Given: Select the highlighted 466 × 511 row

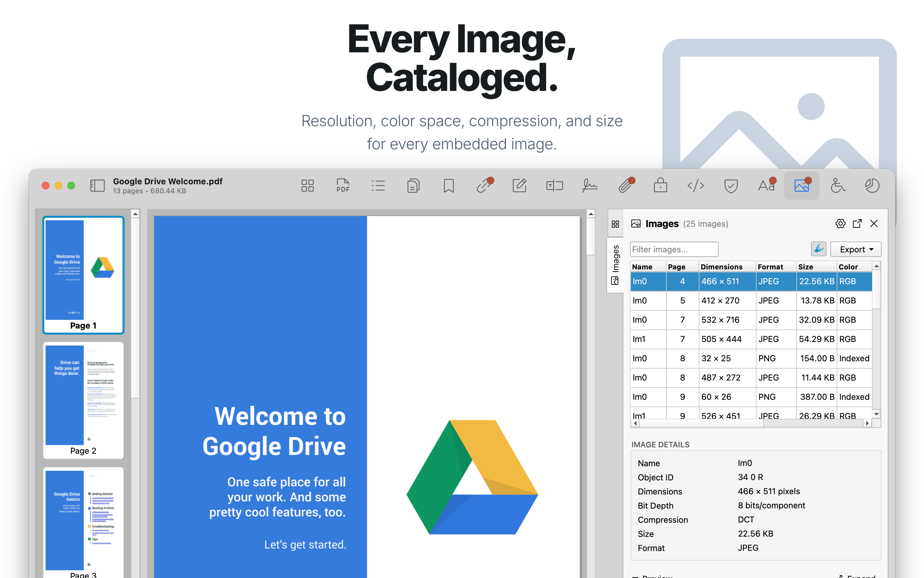Looking at the screenshot, I should 751,281.
